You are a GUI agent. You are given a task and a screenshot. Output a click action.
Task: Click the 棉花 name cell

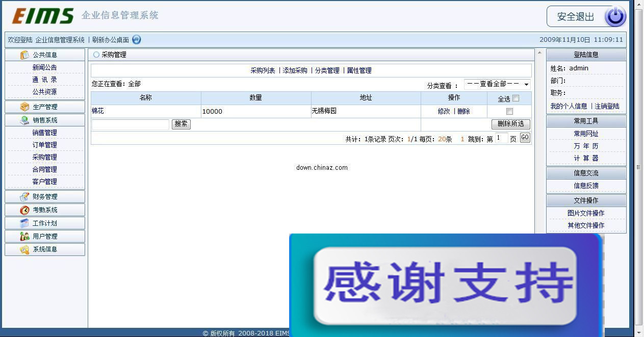click(146, 111)
